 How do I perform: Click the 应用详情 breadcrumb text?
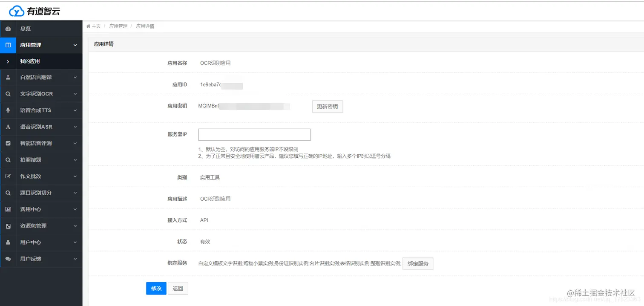[145, 26]
